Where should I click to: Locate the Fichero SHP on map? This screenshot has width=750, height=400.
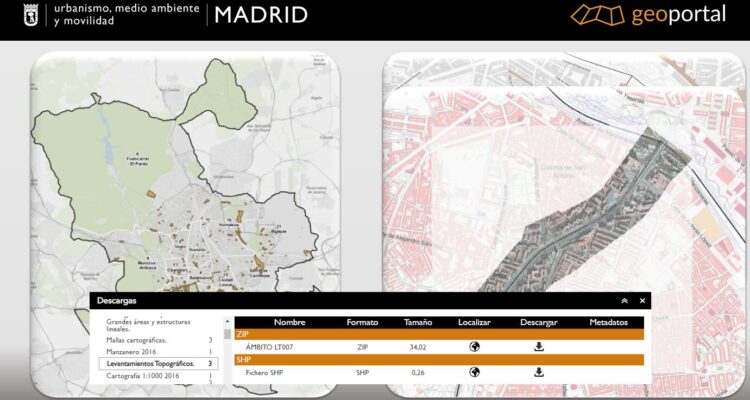coord(476,372)
